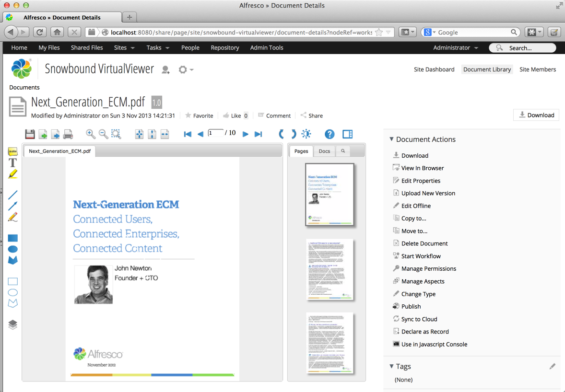The height and width of the screenshot is (392, 565).
Task: Click the page number input field
Action: click(x=216, y=133)
